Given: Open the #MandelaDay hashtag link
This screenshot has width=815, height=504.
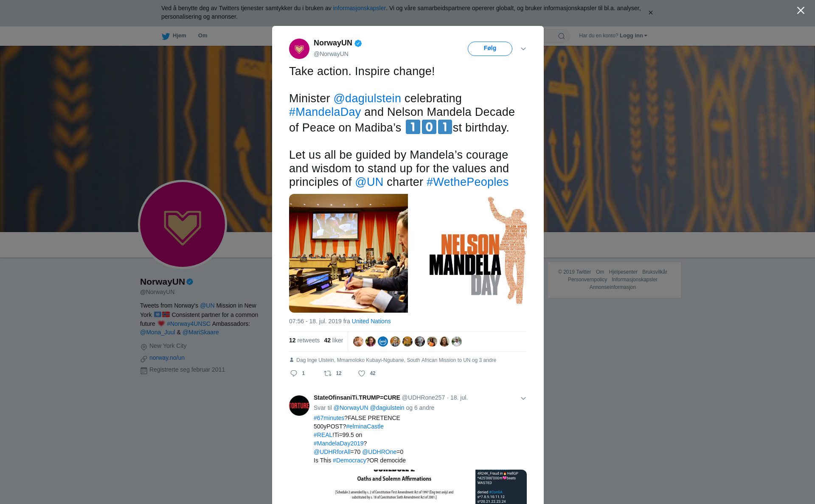Looking at the screenshot, I should 325,112.
